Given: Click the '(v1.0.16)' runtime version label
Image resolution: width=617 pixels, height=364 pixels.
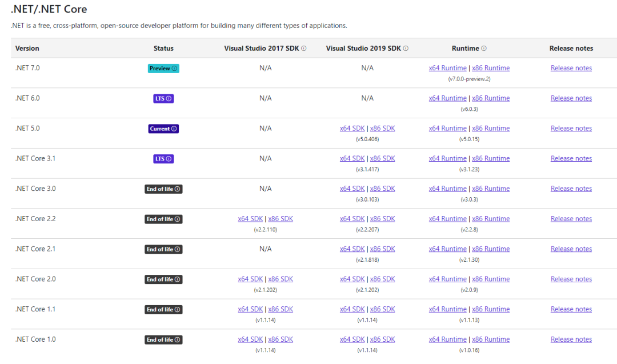Looking at the screenshot, I should pyautogui.click(x=469, y=350).
